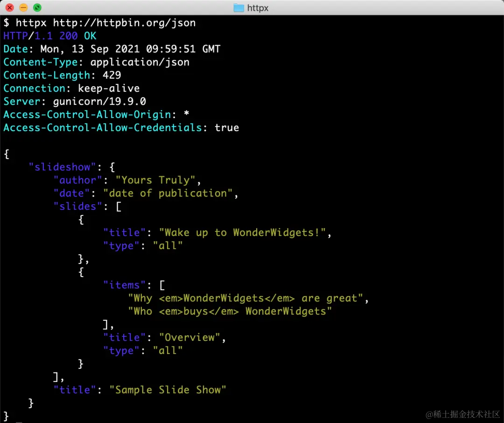Image resolution: width=504 pixels, height=423 pixels.
Task: Click the command 'httpx http://httpbin.org/json'
Action: pyautogui.click(x=105, y=23)
